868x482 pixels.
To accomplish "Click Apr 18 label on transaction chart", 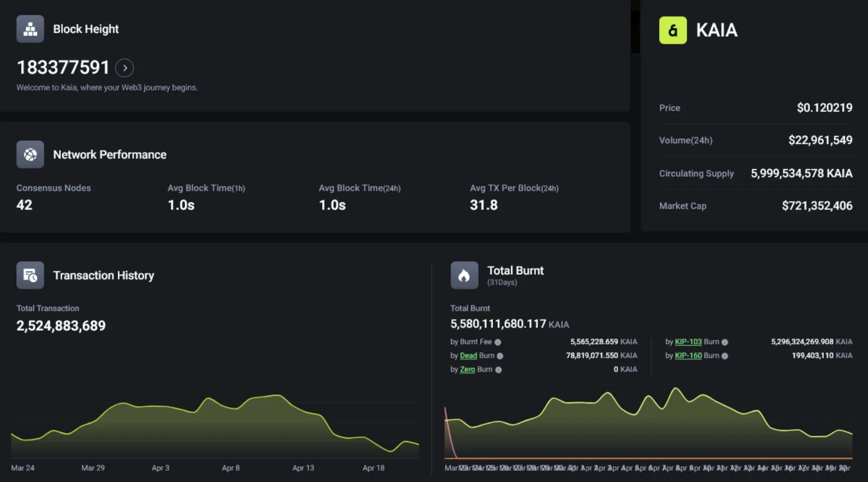I will pos(374,468).
